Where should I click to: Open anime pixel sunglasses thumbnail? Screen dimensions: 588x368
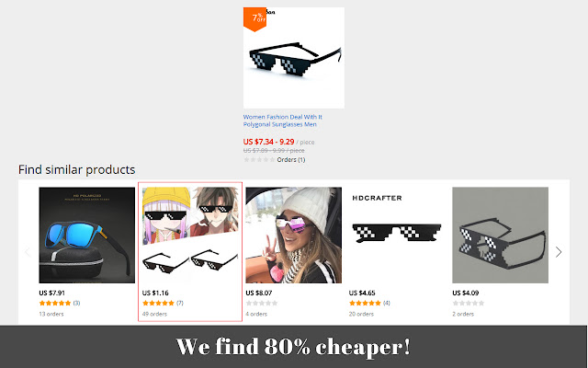[x=190, y=236]
